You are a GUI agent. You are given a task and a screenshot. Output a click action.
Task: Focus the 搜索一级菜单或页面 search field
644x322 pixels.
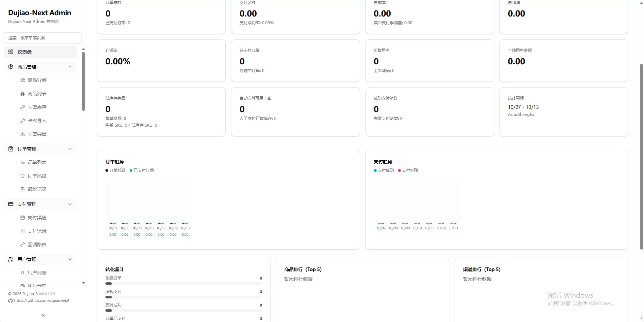[43, 38]
